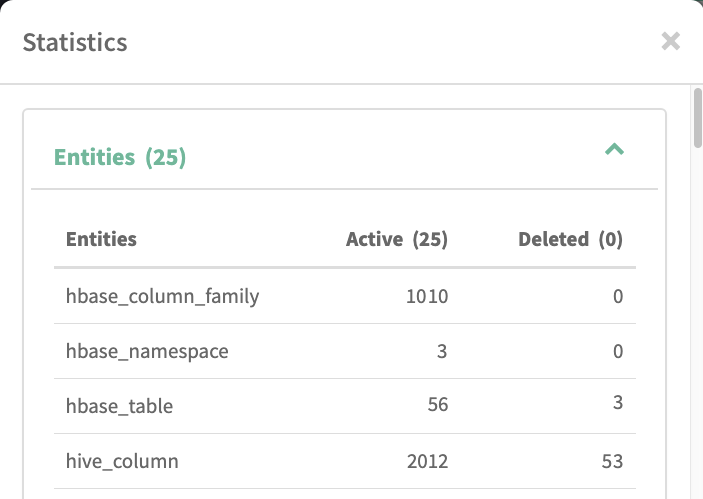The width and height of the screenshot is (703, 499).
Task: Click active count 3 for hbase_namespace
Action: [x=442, y=351]
